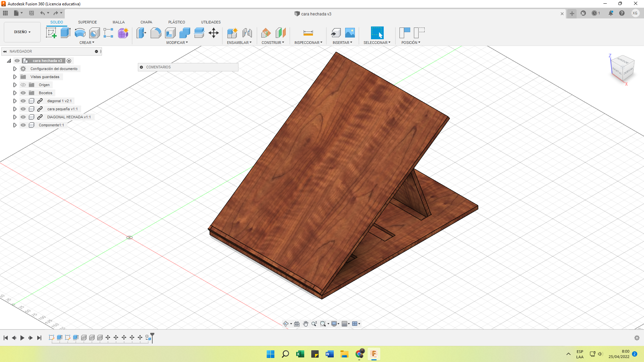Toggle visibility of Componente1:1
The image size is (644, 362).
click(23, 125)
